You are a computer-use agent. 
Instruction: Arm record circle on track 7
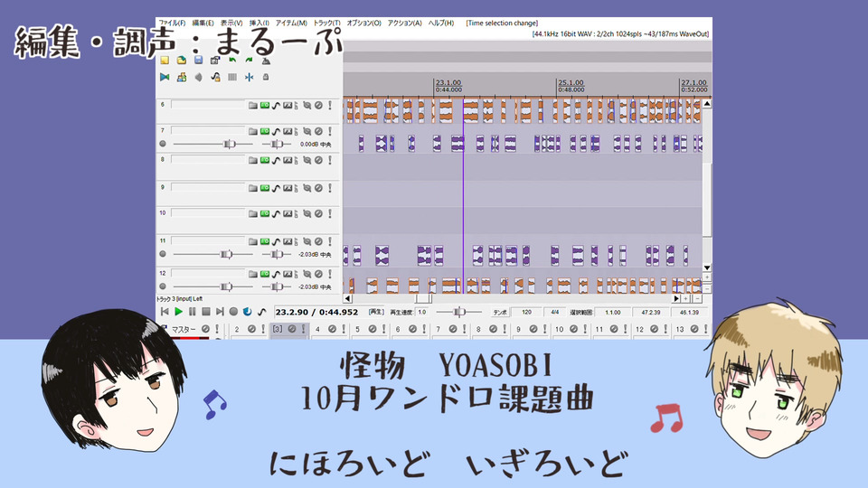(x=163, y=144)
